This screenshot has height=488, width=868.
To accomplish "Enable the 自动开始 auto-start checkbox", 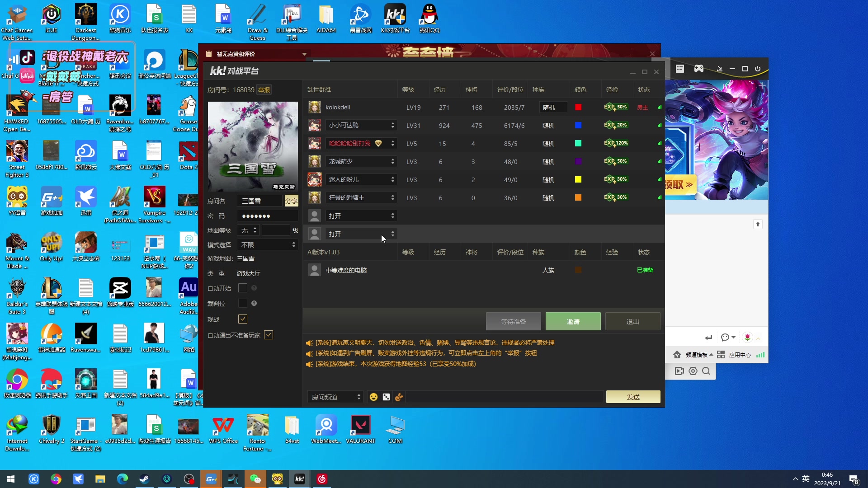I will coord(243,288).
